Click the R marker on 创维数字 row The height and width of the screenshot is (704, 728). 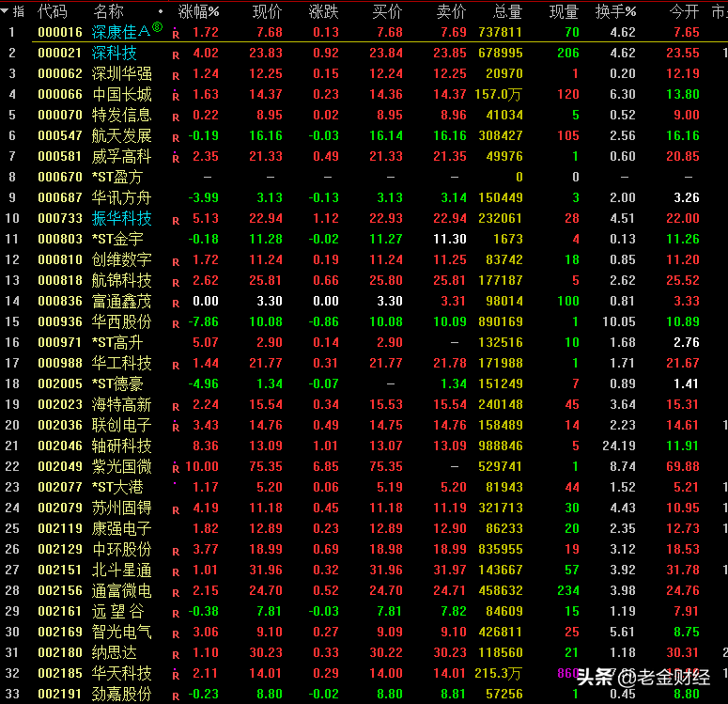click(176, 262)
